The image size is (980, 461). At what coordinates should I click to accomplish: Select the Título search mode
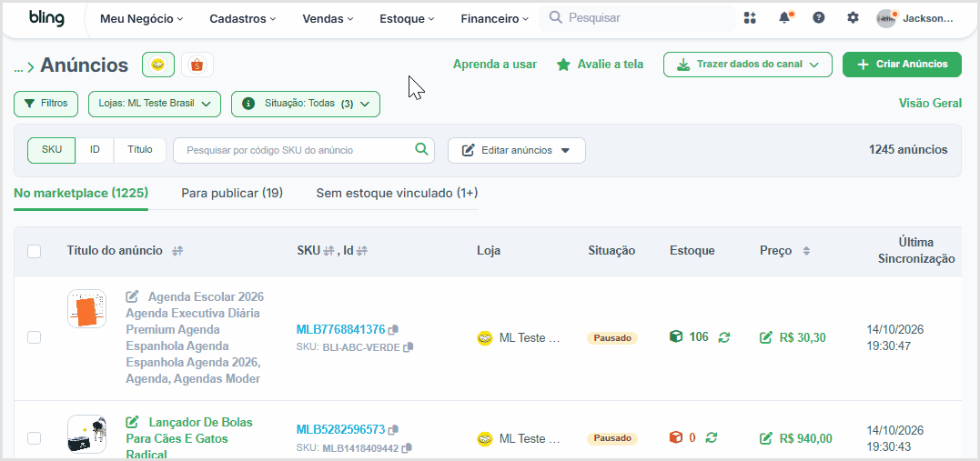(140, 150)
